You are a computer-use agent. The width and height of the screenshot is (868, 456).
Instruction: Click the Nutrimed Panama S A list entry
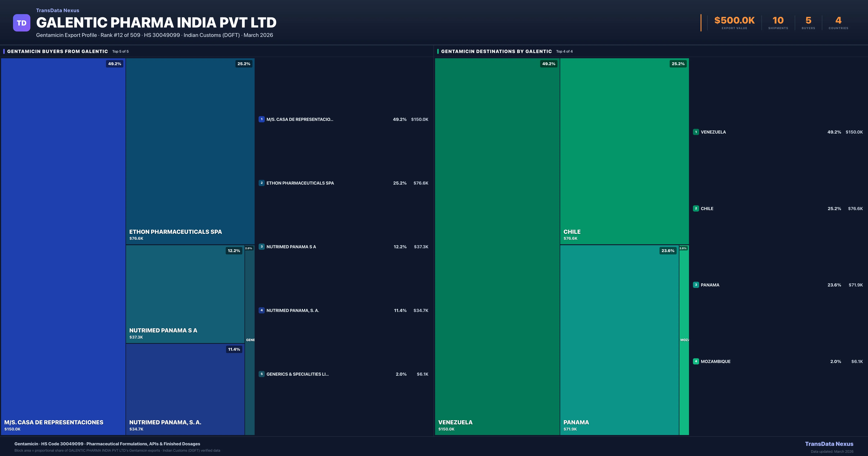point(291,247)
